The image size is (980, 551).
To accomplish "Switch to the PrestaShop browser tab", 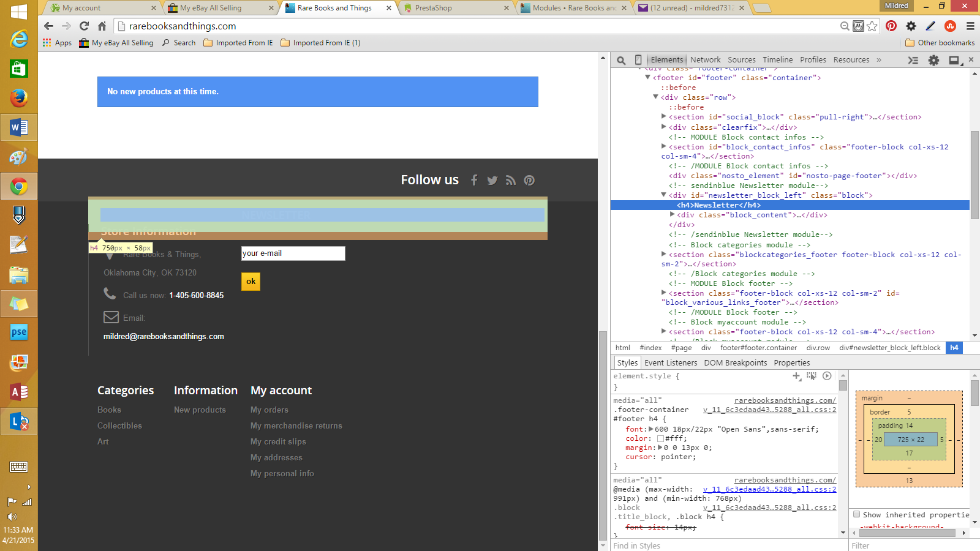I will coord(456,8).
